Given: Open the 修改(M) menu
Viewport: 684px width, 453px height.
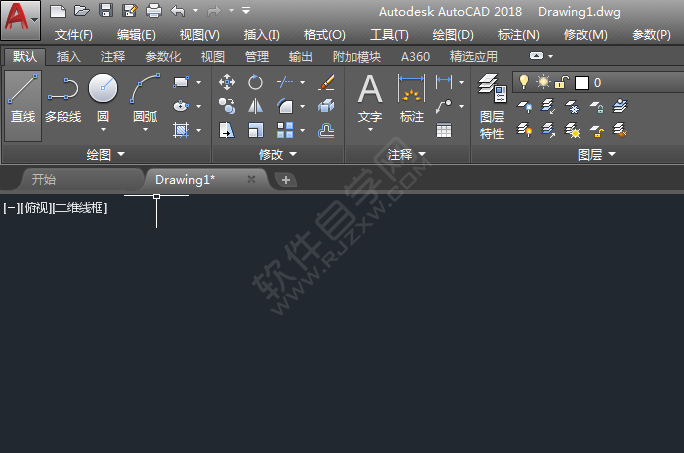Looking at the screenshot, I should click(x=585, y=34).
